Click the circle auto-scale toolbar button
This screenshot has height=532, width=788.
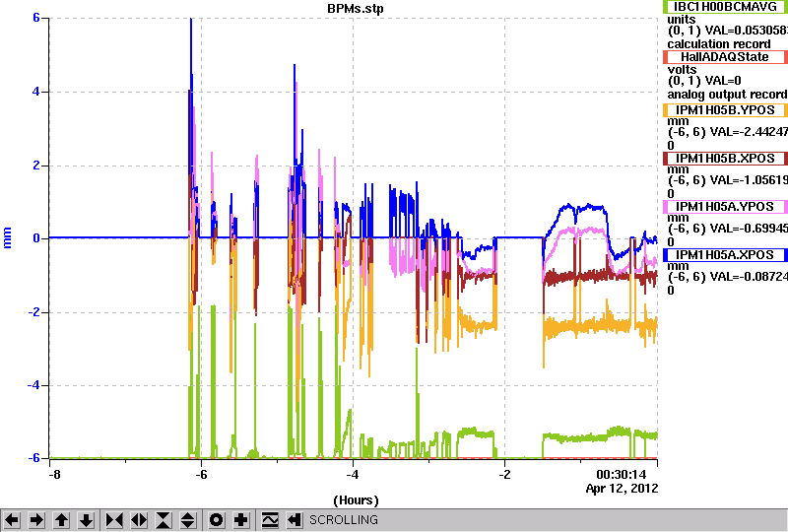click(217, 520)
